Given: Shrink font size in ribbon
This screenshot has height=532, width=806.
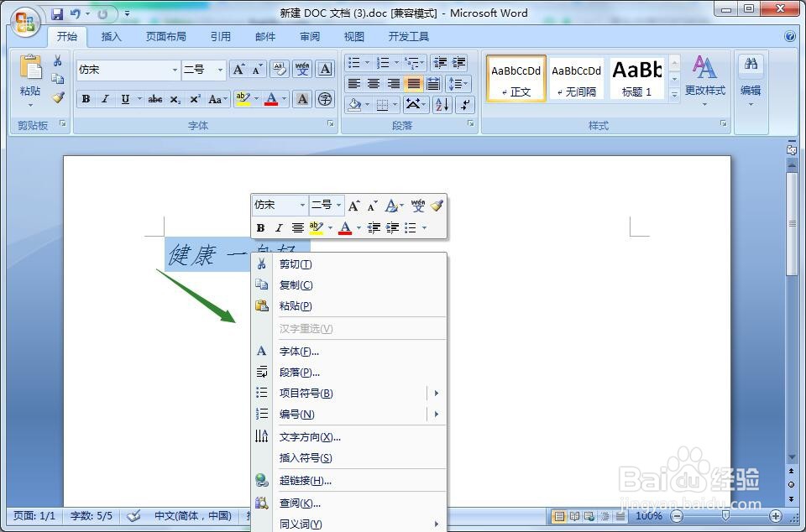Looking at the screenshot, I should click(257, 70).
